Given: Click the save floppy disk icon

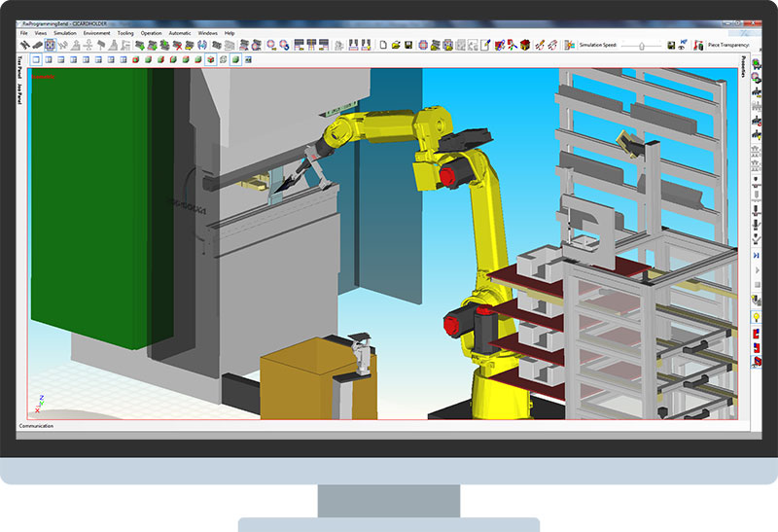Looking at the screenshot, I should (408, 45).
